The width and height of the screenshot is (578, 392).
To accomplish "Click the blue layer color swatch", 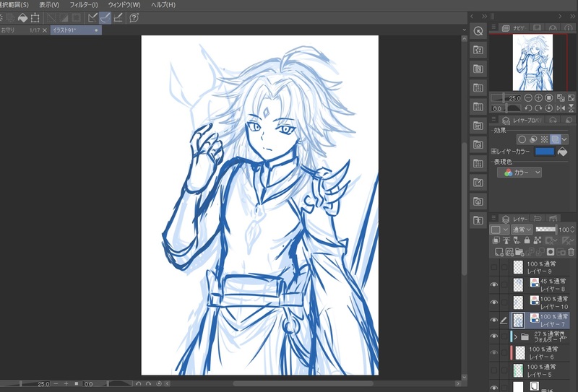I will click(545, 152).
